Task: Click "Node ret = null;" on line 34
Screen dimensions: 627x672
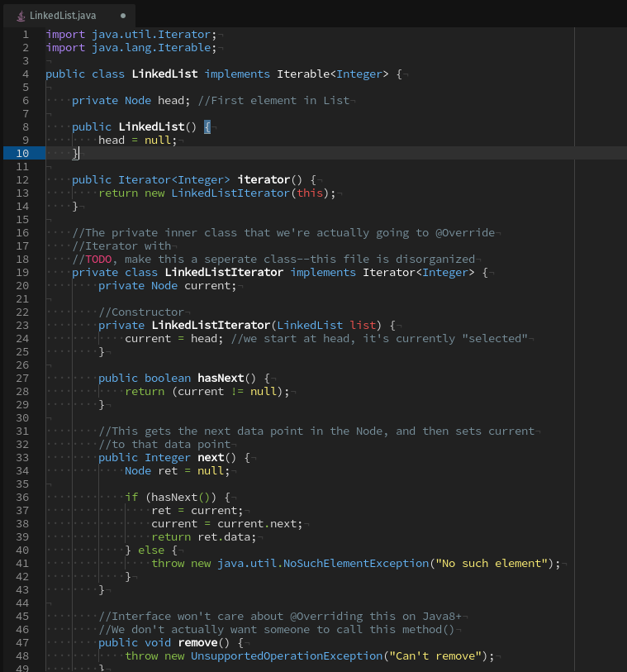Action: [178, 471]
